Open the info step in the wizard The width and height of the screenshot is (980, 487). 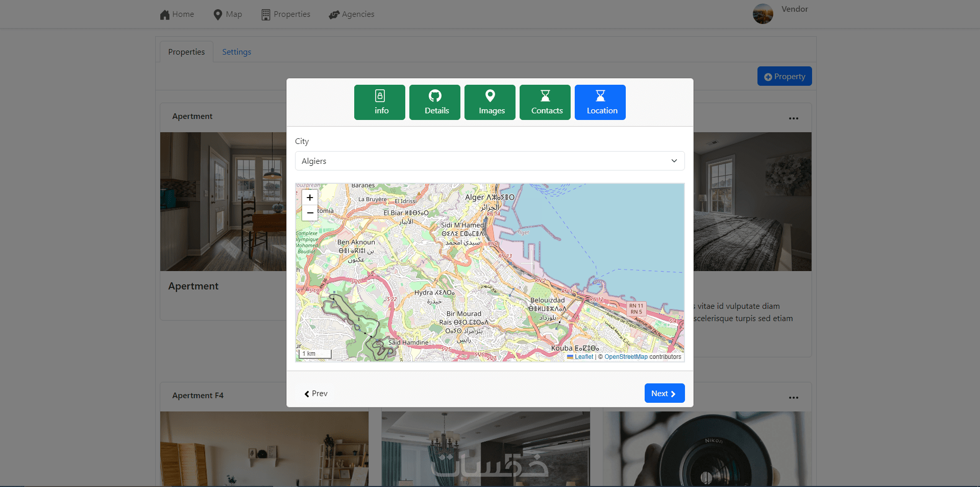380,102
